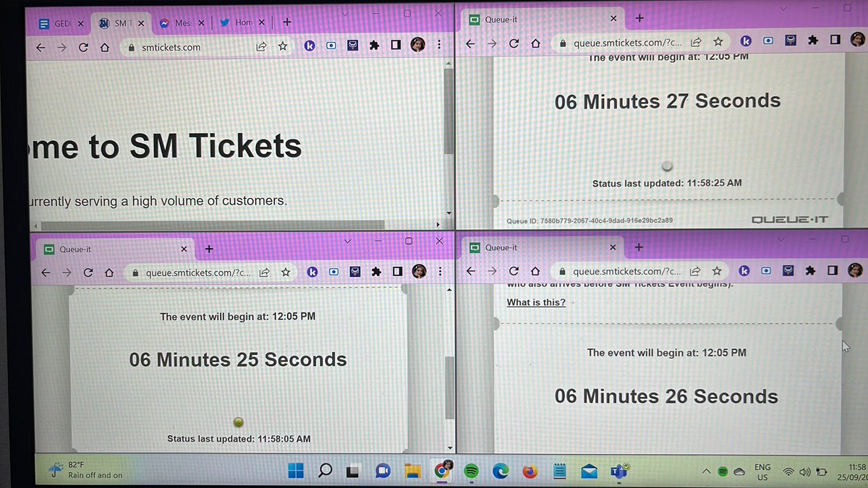This screenshot has width=868, height=488.
Task: Open Spotify from the taskbar
Action: coord(471,471)
